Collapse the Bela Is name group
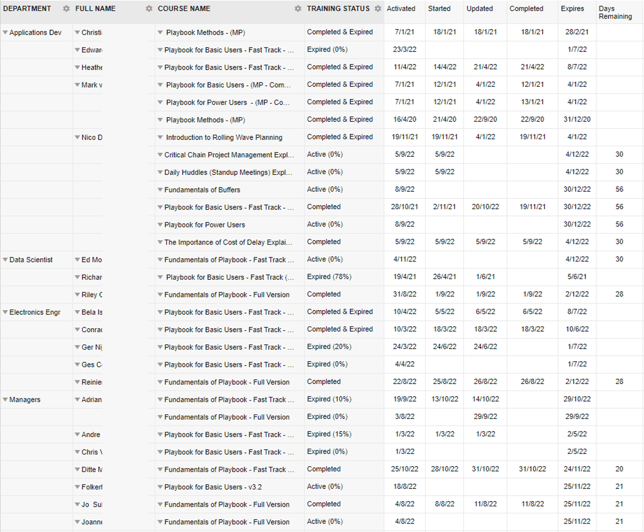Viewport: 644px width, 532px height. click(x=77, y=312)
